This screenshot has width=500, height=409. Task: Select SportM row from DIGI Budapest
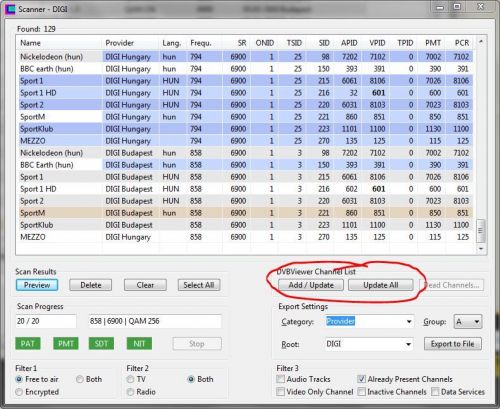pyautogui.click(x=245, y=213)
